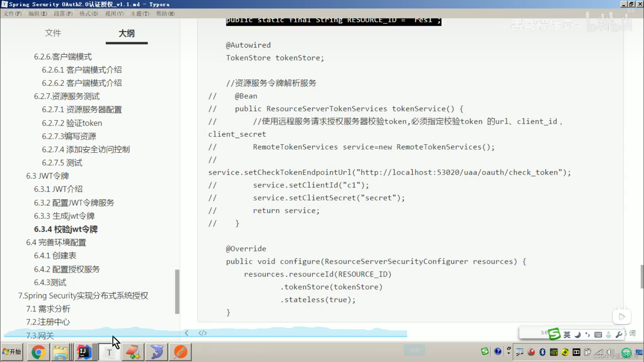Viewport: 644px width, 362px height.
Task: Jump to outline item 6.4.2 配置授权服务
Action: point(67,269)
